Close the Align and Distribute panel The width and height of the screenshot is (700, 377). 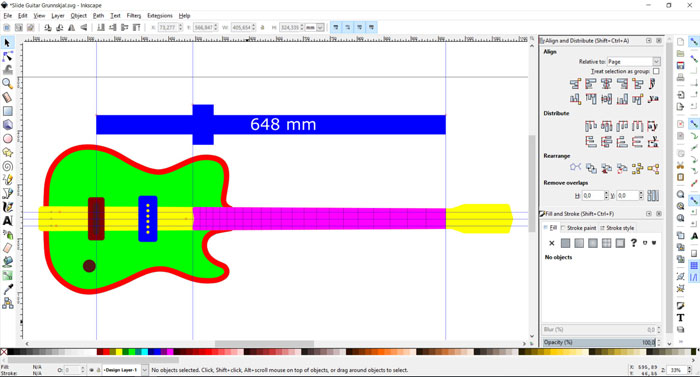pyautogui.click(x=658, y=41)
